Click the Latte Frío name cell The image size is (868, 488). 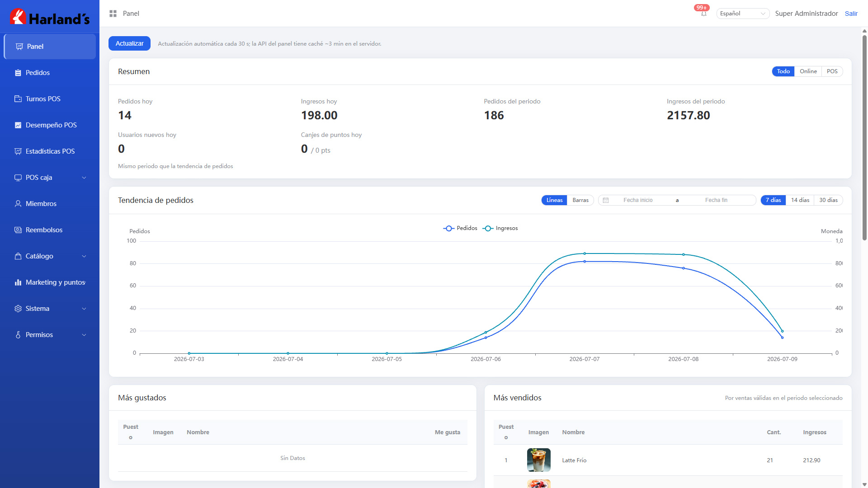[574, 460]
